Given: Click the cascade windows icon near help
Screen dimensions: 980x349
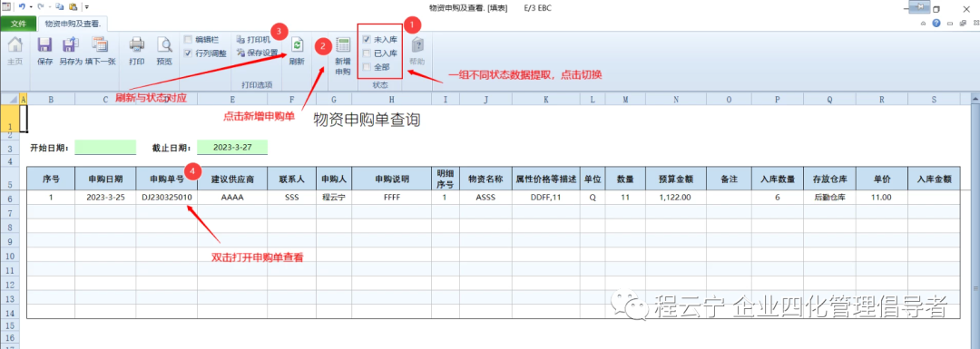Looking at the screenshot, I should [x=963, y=23].
